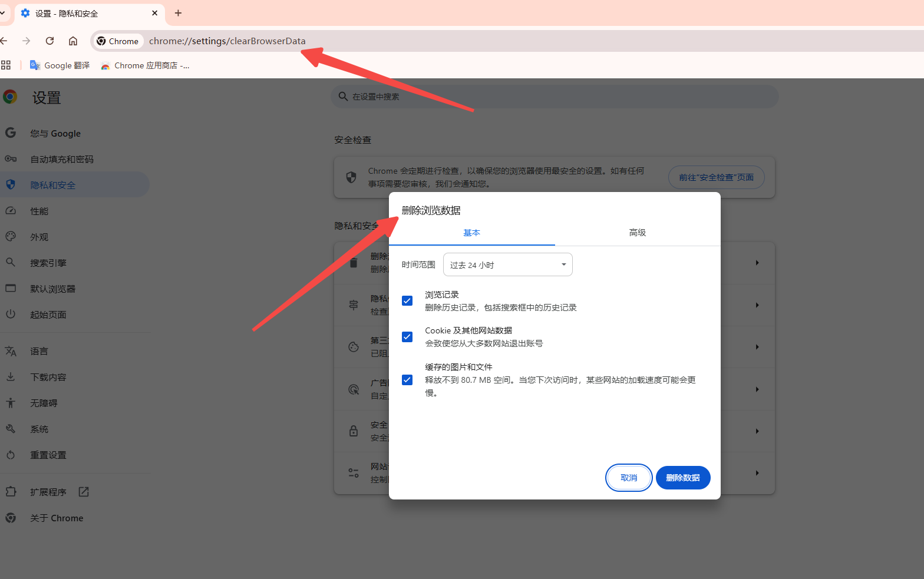Viewport: 924px width, 579px height.
Task: Click the wrench icon for 系统
Action: [x=11, y=429]
